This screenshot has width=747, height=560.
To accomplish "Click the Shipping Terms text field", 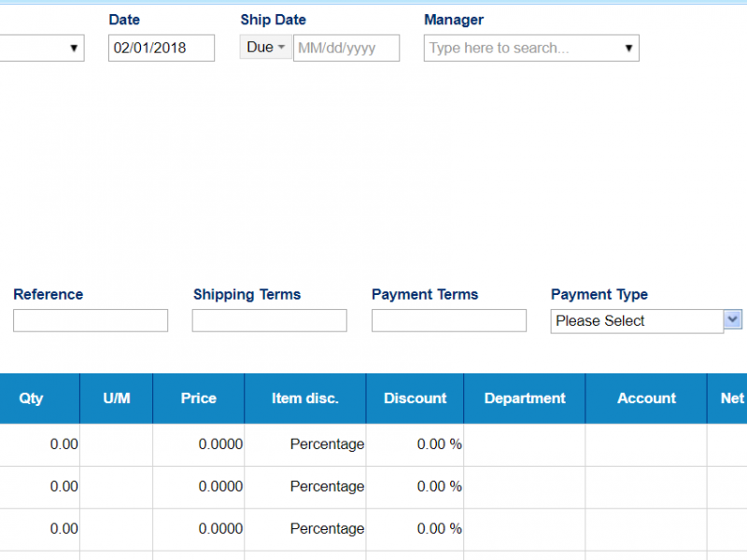I will (270, 320).
